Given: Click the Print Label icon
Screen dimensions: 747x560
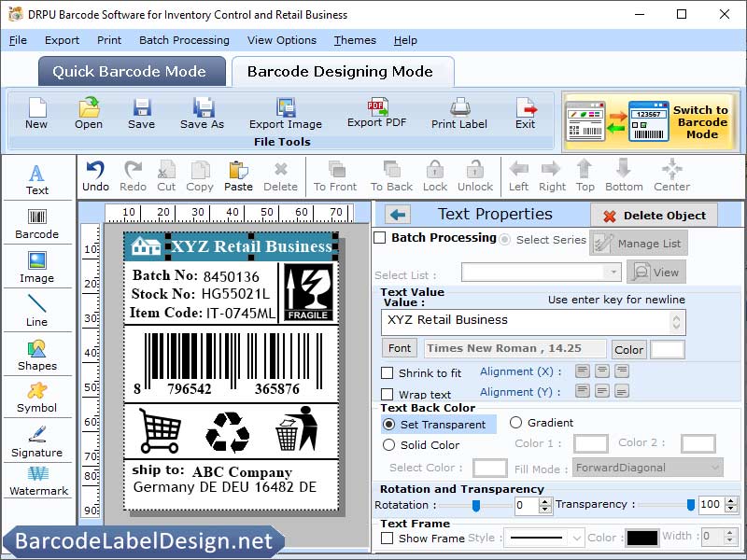Looking at the screenshot, I should [x=458, y=114].
